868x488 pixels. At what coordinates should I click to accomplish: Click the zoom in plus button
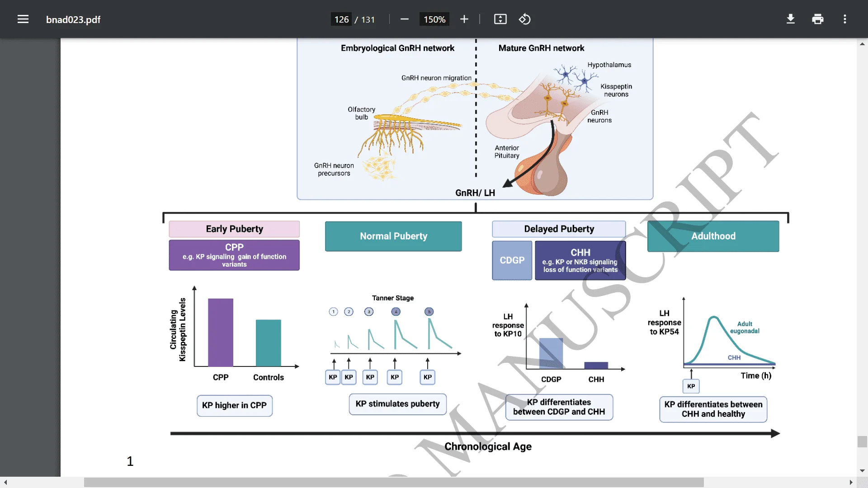[x=464, y=19]
